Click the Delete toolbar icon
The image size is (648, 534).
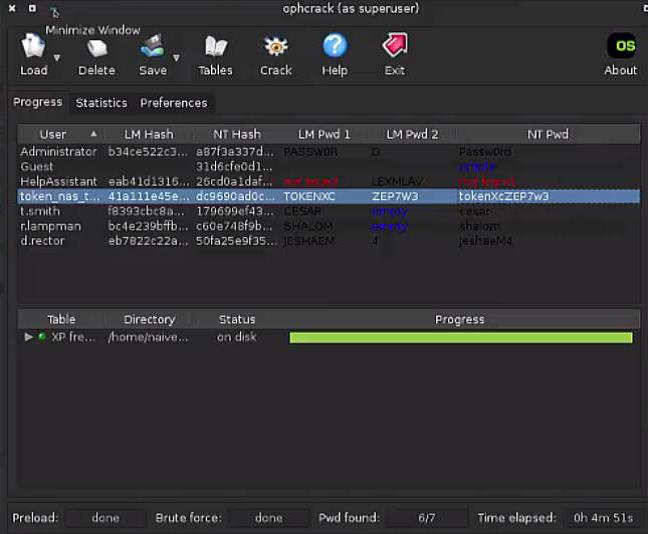coord(96,47)
